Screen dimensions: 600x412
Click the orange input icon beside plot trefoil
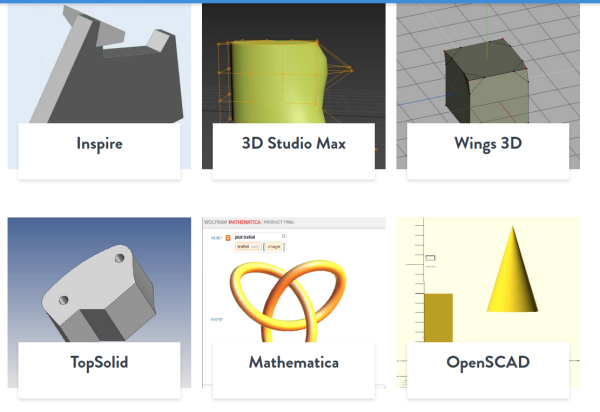pyautogui.click(x=228, y=237)
